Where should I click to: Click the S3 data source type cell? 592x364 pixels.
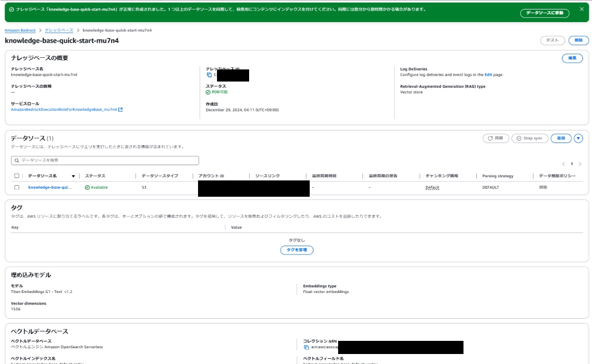pos(144,187)
